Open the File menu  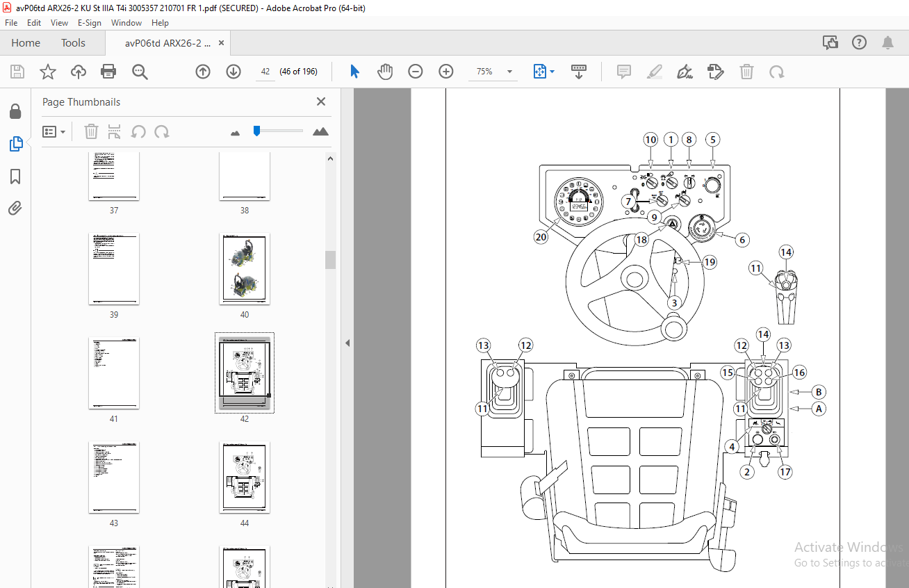[x=11, y=23]
